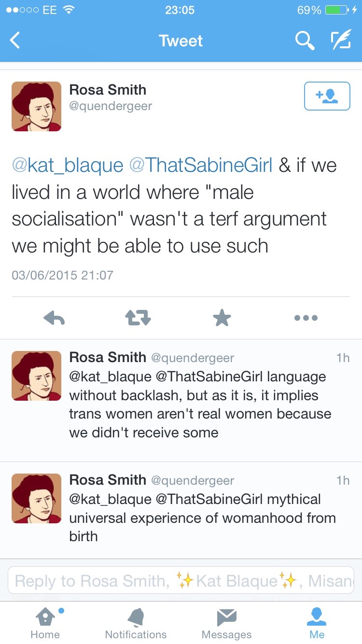
Task: Follow Rosa Smith with add-user button
Action: tap(327, 96)
